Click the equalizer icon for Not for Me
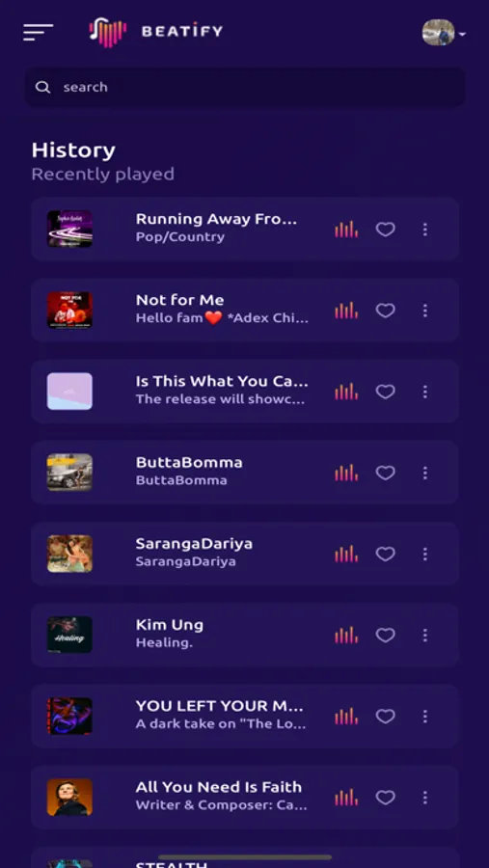489x868 pixels. pos(346,311)
